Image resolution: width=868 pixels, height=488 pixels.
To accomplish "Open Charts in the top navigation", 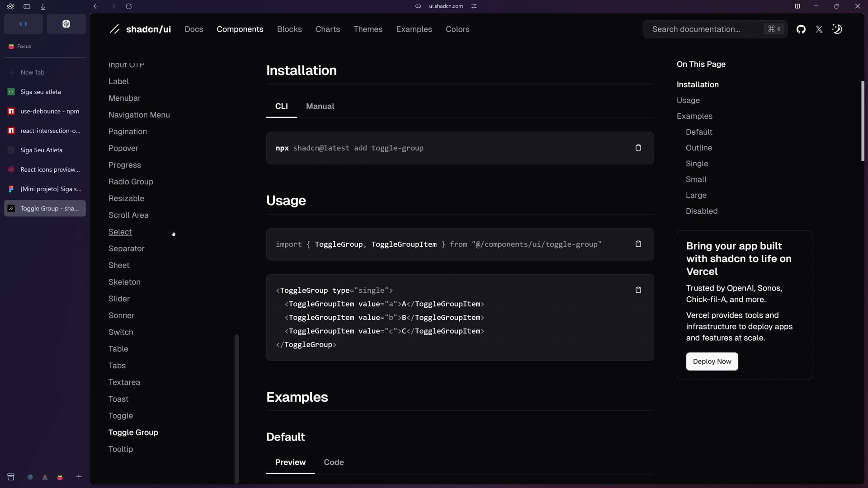I will (x=327, y=29).
